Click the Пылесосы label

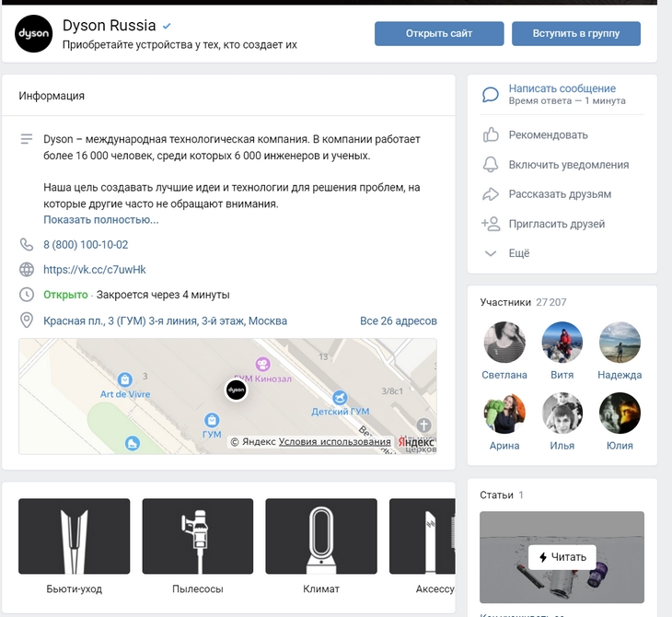(x=198, y=589)
